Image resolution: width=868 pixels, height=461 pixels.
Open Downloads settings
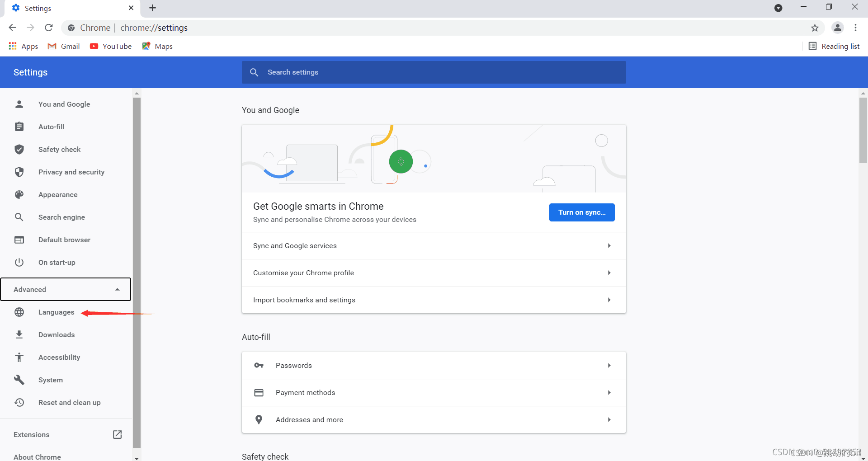click(x=57, y=334)
